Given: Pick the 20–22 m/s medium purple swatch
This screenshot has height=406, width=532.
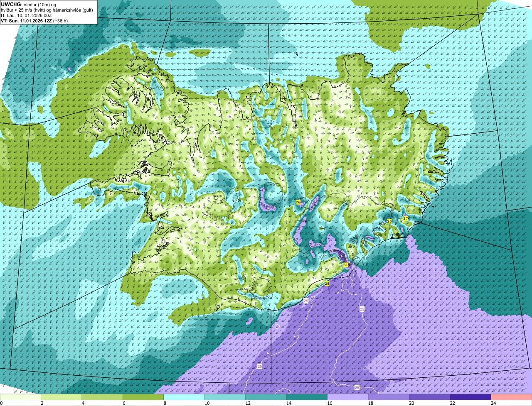Looking at the screenshot, I should coord(430,397).
